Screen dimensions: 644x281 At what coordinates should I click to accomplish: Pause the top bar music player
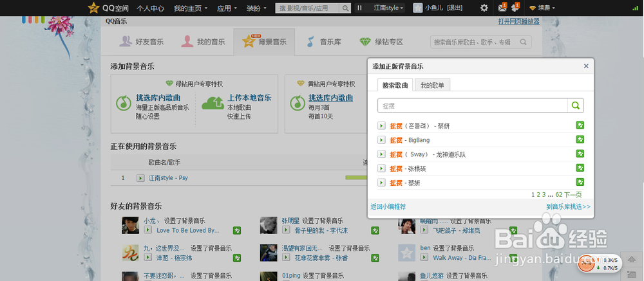(x=360, y=8)
